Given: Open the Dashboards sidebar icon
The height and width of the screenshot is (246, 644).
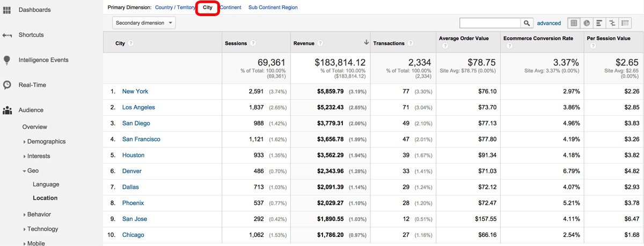Looking at the screenshot, I should [x=7, y=10].
